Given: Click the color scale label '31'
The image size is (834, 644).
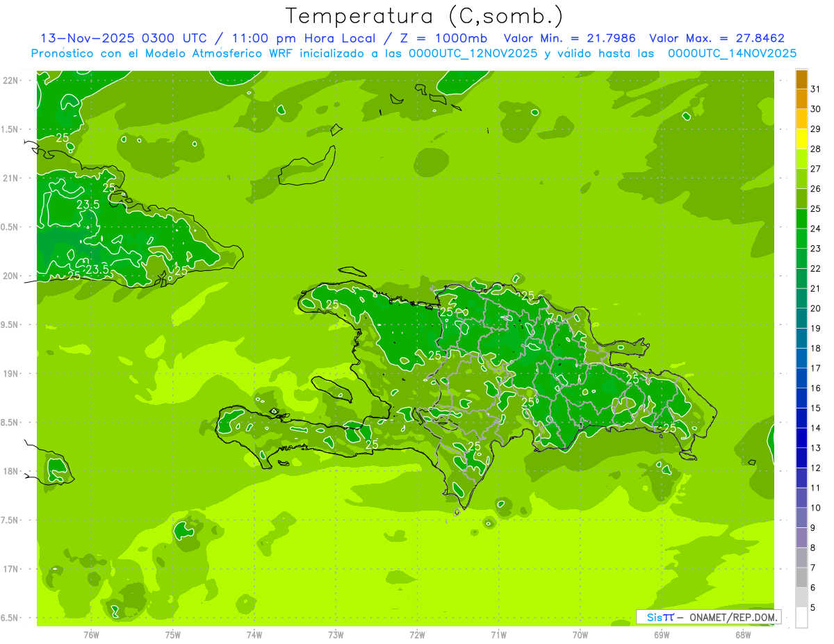Looking at the screenshot, I should 816,89.
